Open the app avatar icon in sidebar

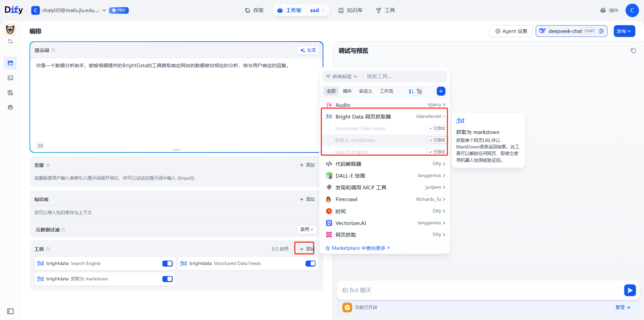coord(10,30)
